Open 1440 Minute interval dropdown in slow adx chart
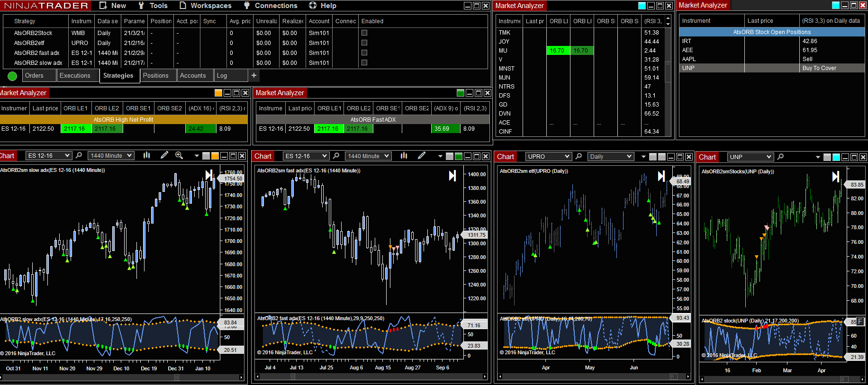Screen dimensions: 868x385 (x=111, y=155)
